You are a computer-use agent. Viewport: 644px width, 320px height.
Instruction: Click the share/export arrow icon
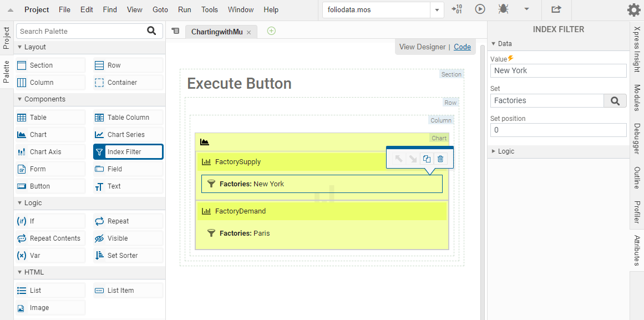click(556, 9)
